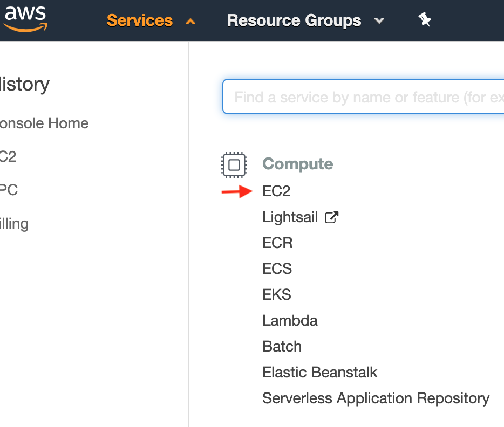504x427 pixels.
Task: Open the ECS service
Action: (x=277, y=268)
